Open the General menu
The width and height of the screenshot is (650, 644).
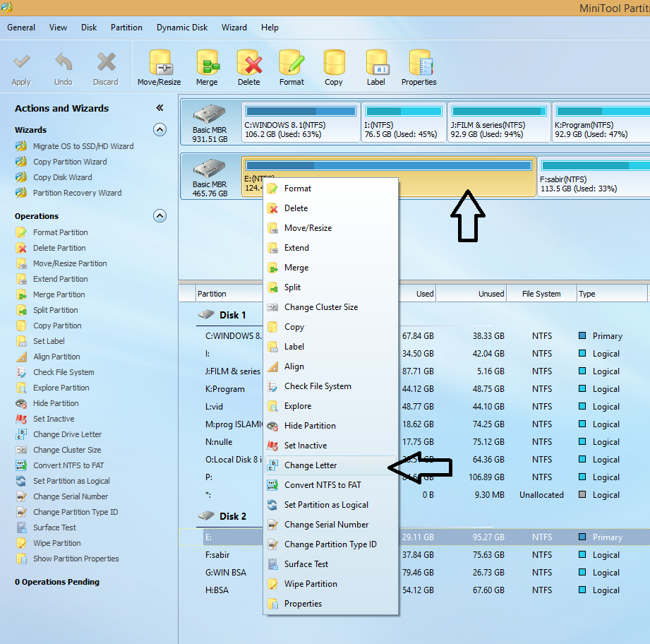click(x=21, y=28)
